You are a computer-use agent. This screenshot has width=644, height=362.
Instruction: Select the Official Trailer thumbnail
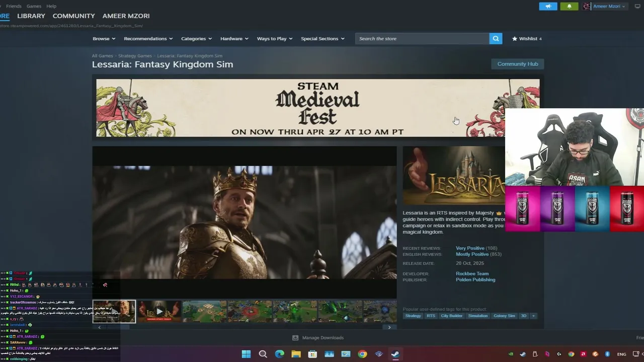(x=114, y=311)
